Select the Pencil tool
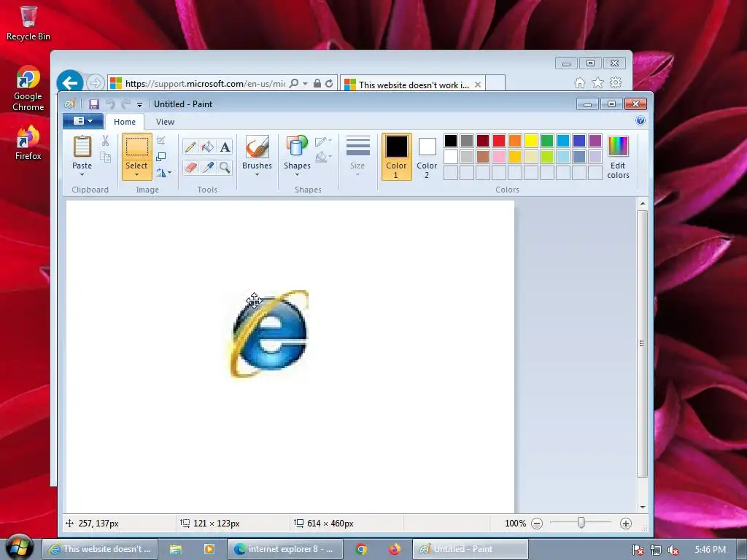This screenshot has width=747, height=560. 190,147
